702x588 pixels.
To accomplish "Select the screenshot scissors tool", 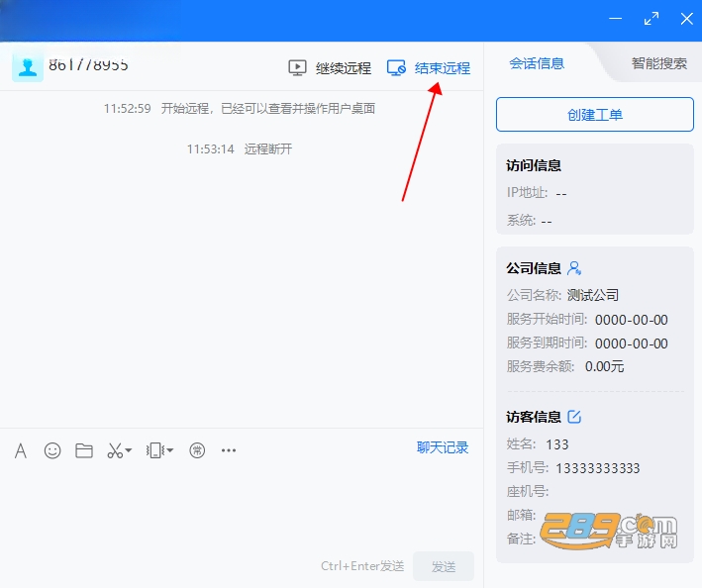I will 115,450.
